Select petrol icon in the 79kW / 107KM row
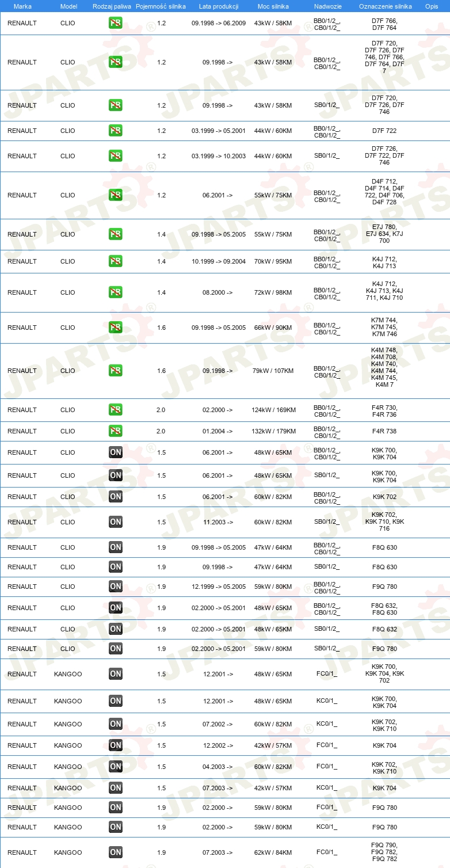This screenshot has height=868, width=450. [116, 371]
